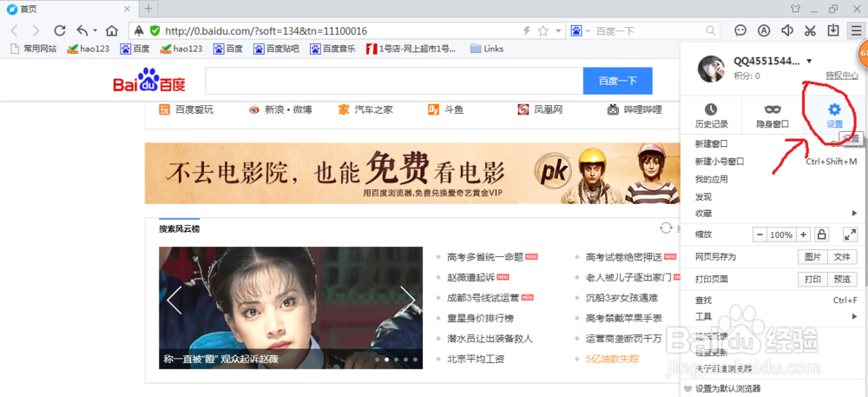Click the 预览 print preview button

coord(842,280)
